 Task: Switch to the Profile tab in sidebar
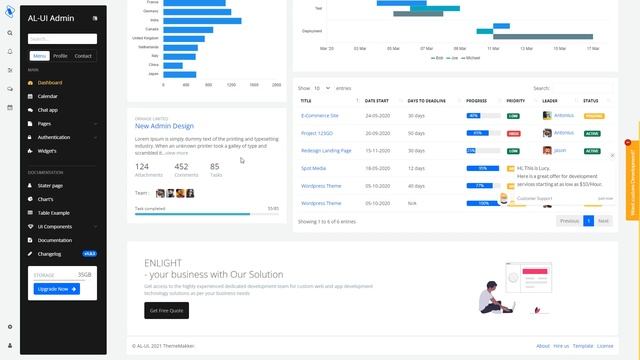(x=60, y=56)
